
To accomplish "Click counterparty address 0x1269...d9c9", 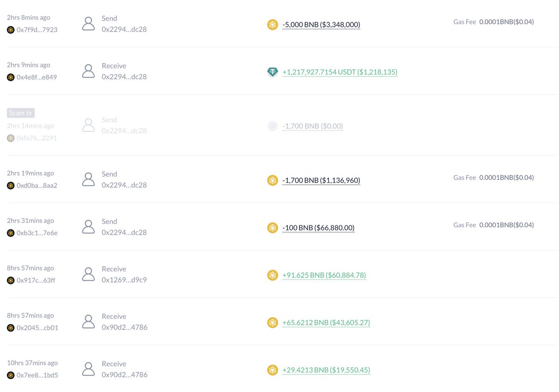I will pos(124,280).
